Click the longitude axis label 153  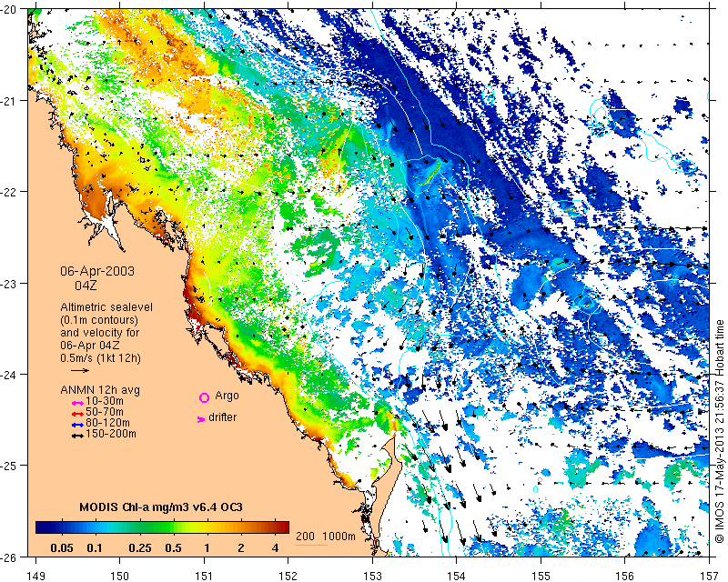pos(372,576)
